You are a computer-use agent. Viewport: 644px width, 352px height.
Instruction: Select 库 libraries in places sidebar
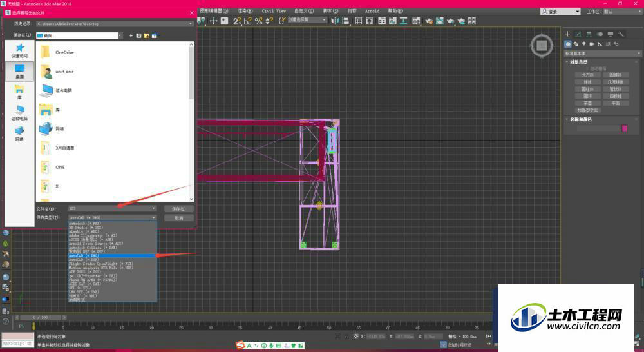click(x=19, y=92)
